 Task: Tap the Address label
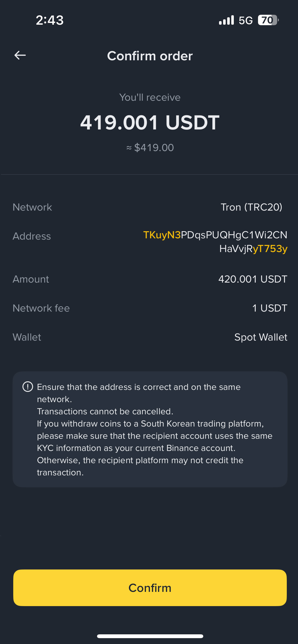(32, 236)
